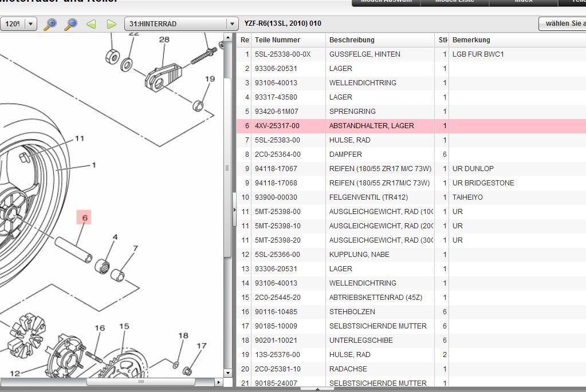Sort by the 'Teile Nummer' column header
The width and height of the screenshot is (586, 392).
289,40
